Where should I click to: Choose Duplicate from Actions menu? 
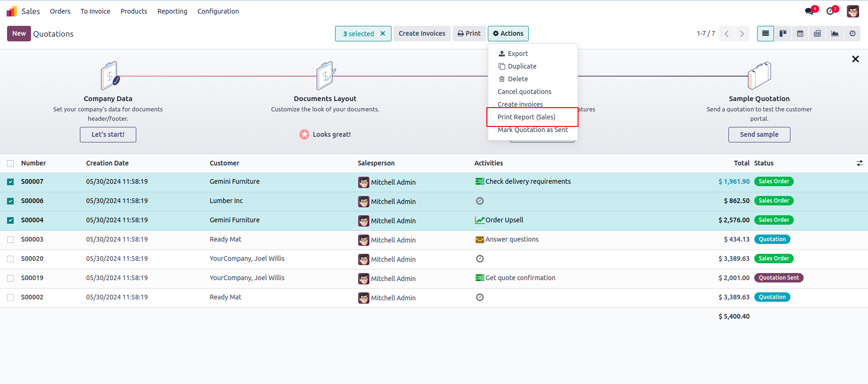(532, 66)
